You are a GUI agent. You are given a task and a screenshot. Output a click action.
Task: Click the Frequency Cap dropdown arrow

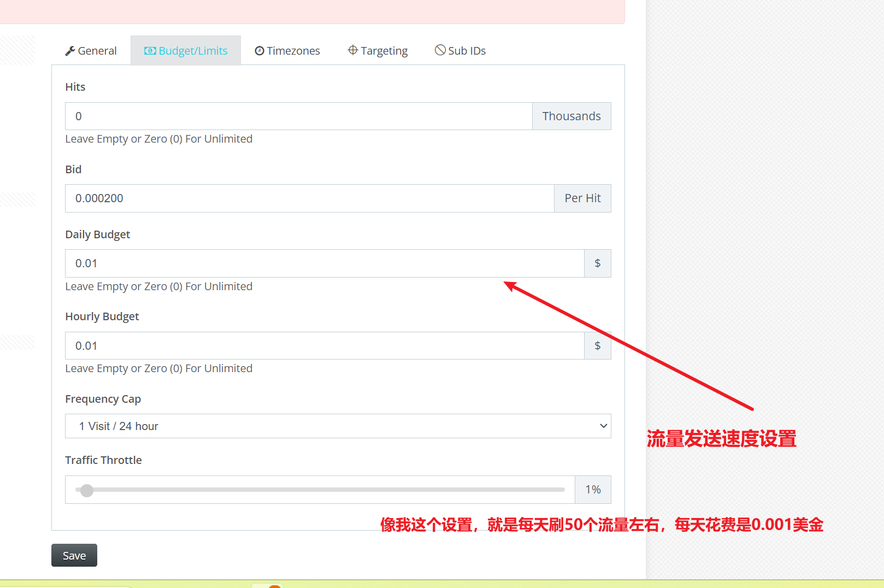603,426
